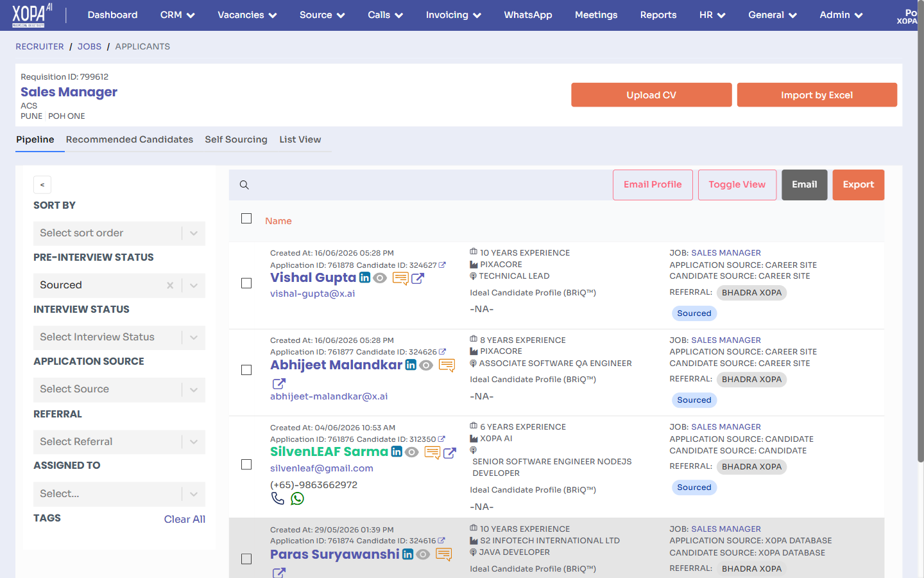924x578 pixels.
Task: Collapse the filter sidebar with arrow button
Action: [x=42, y=185]
